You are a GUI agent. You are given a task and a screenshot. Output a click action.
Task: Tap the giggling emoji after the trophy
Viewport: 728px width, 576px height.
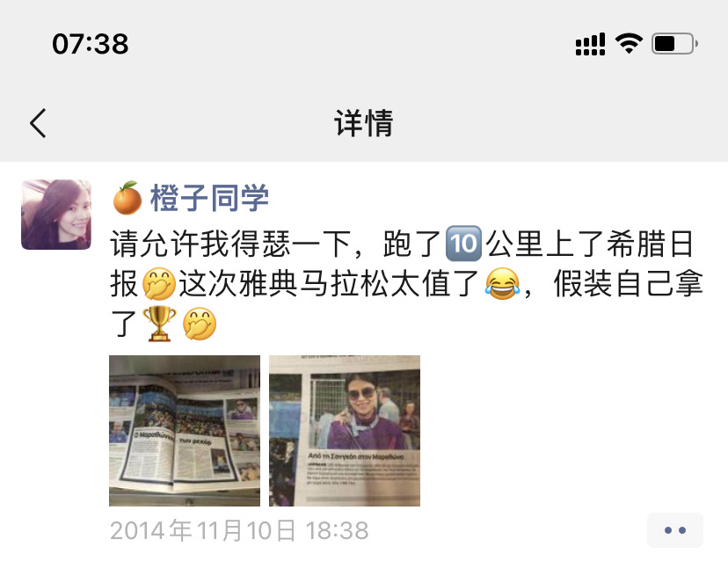[x=200, y=324]
